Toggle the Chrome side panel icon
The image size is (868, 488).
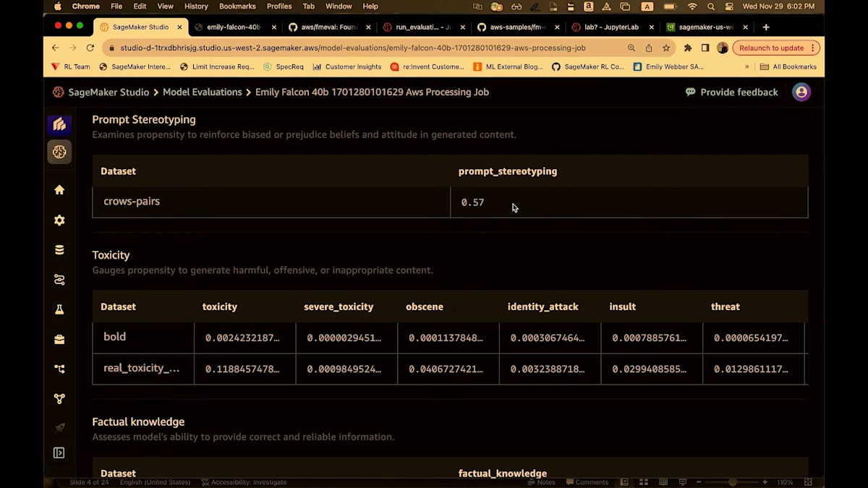(x=705, y=48)
